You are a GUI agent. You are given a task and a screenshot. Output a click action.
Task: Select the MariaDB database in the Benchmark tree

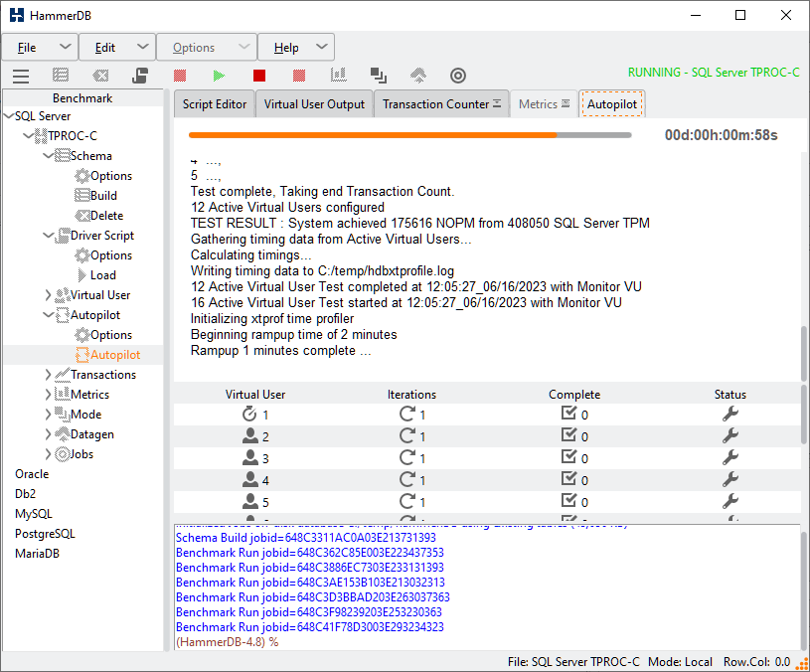[37, 554]
